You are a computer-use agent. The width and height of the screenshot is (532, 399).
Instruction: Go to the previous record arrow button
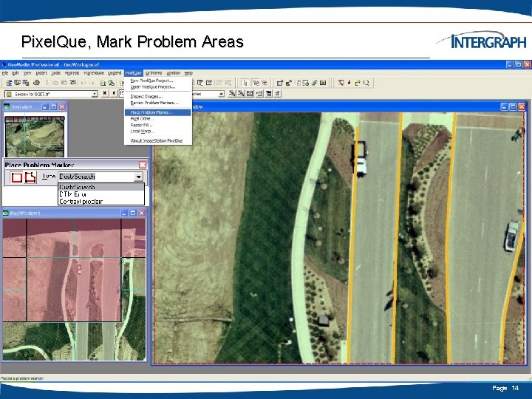(114, 93)
